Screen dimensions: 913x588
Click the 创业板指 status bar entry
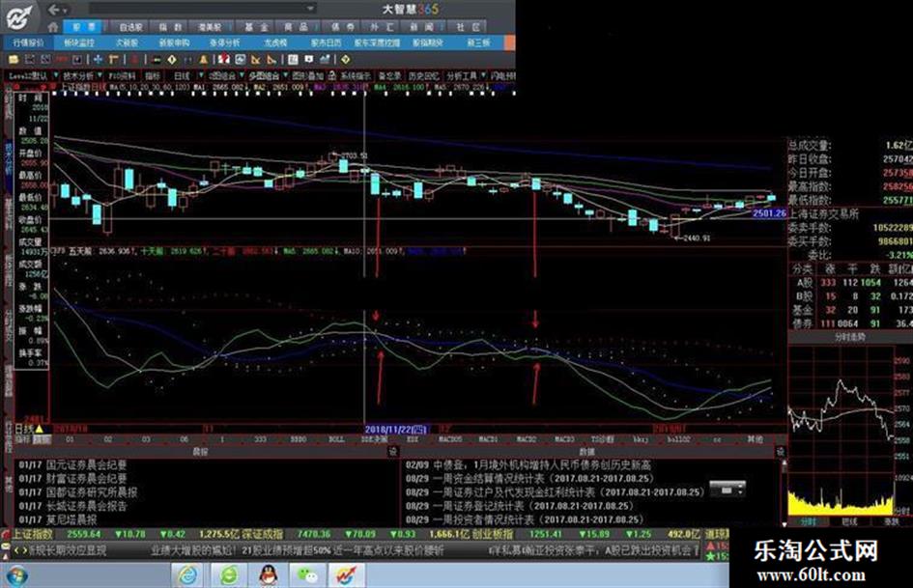(x=493, y=534)
